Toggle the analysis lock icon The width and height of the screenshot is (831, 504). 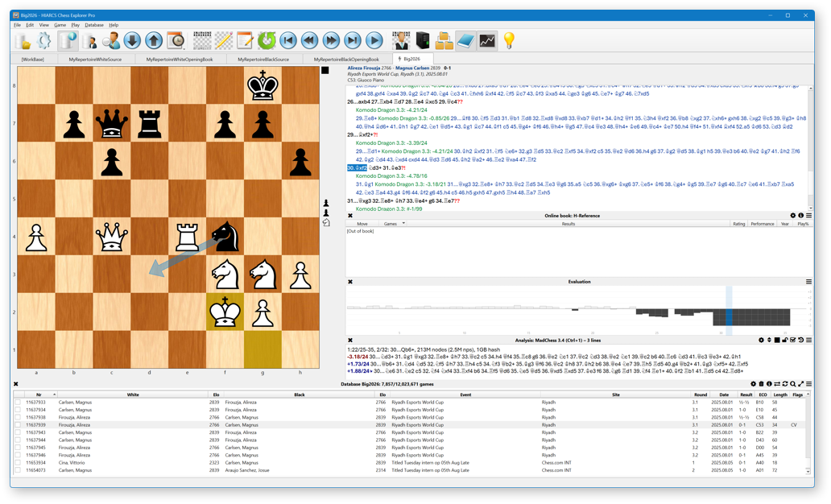click(785, 341)
